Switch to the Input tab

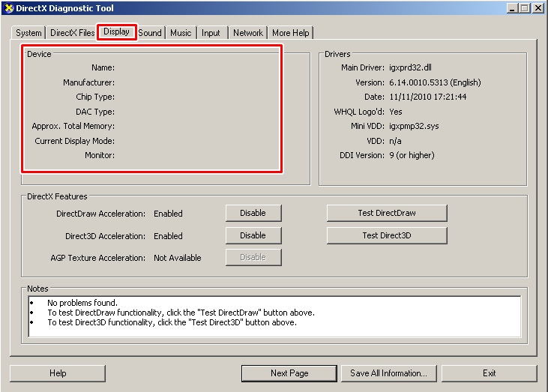pyautogui.click(x=211, y=33)
